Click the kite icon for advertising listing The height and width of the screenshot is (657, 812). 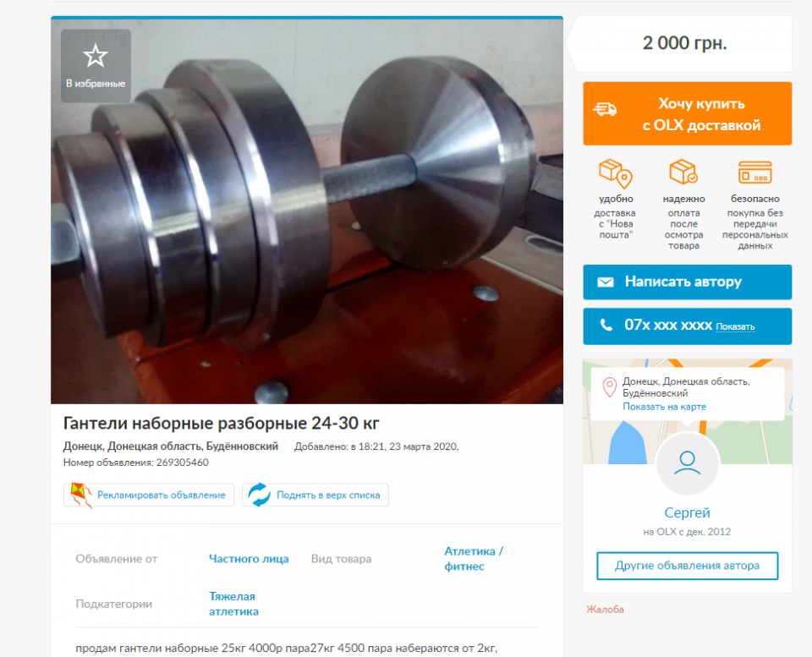pos(81,495)
